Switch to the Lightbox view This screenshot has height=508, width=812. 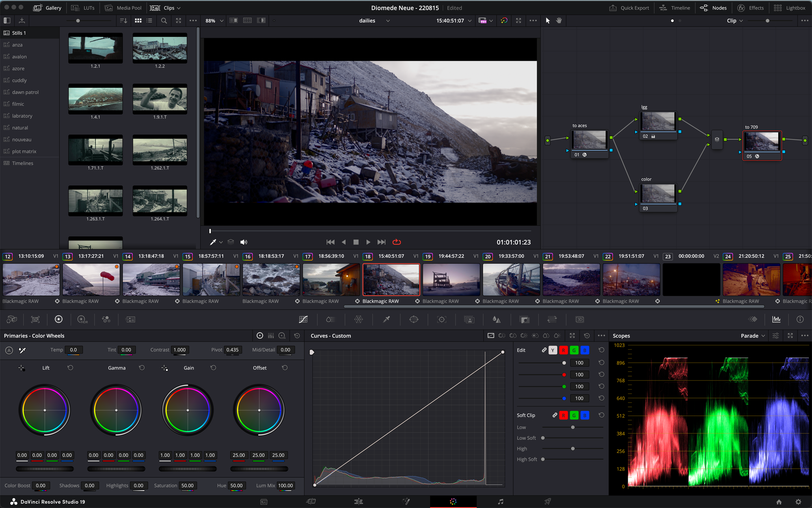click(790, 8)
